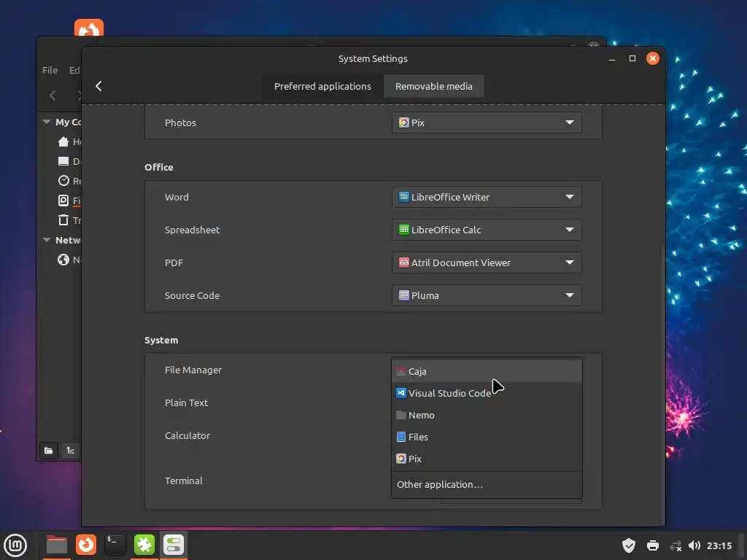The width and height of the screenshot is (747, 560).
Task: Collapse My Computer tree in file manager sidebar
Action: [x=46, y=122]
